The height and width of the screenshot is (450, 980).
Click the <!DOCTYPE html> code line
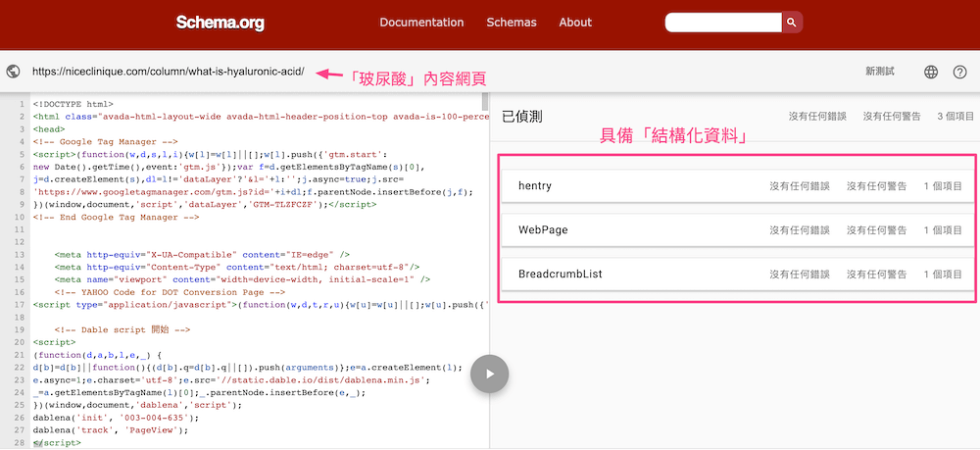pyautogui.click(x=73, y=104)
